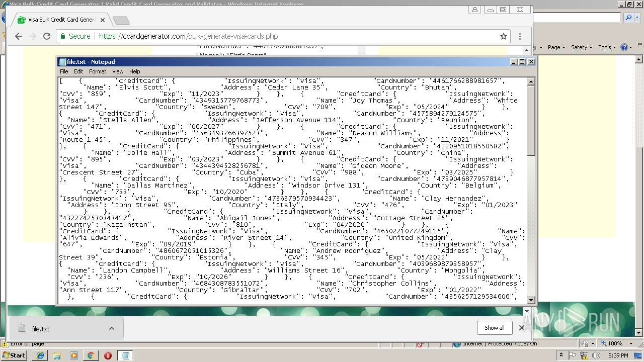Click the IE search input field
The image size is (644, 362).
tap(577, 18)
